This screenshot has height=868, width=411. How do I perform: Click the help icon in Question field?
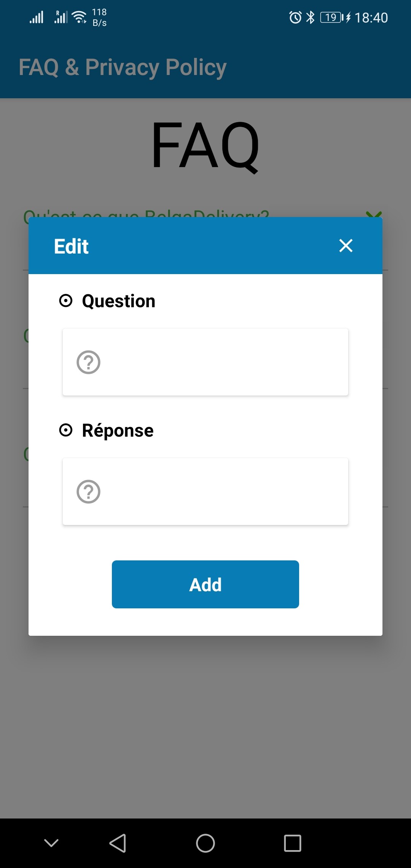click(x=89, y=362)
